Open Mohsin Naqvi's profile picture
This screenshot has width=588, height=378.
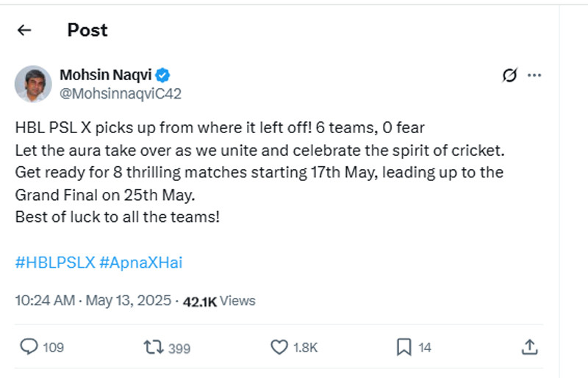click(33, 84)
